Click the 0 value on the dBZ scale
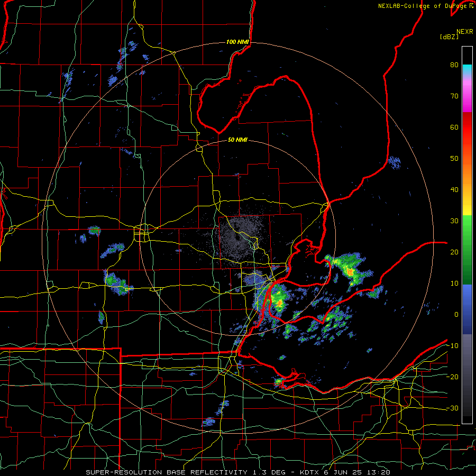The height and width of the screenshot is (476, 476). click(x=456, y=315)
